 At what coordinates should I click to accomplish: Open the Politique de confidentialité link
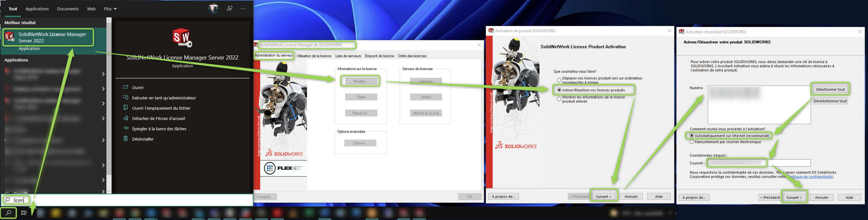(810, 177)
